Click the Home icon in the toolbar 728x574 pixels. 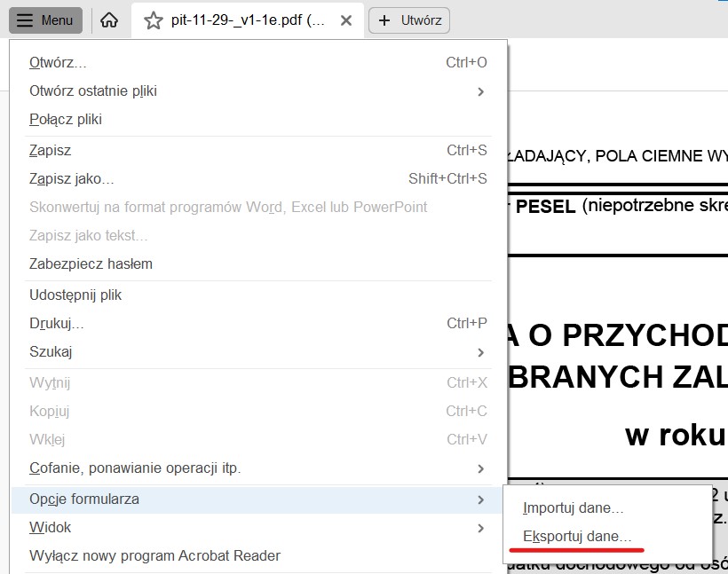[109, 20]
